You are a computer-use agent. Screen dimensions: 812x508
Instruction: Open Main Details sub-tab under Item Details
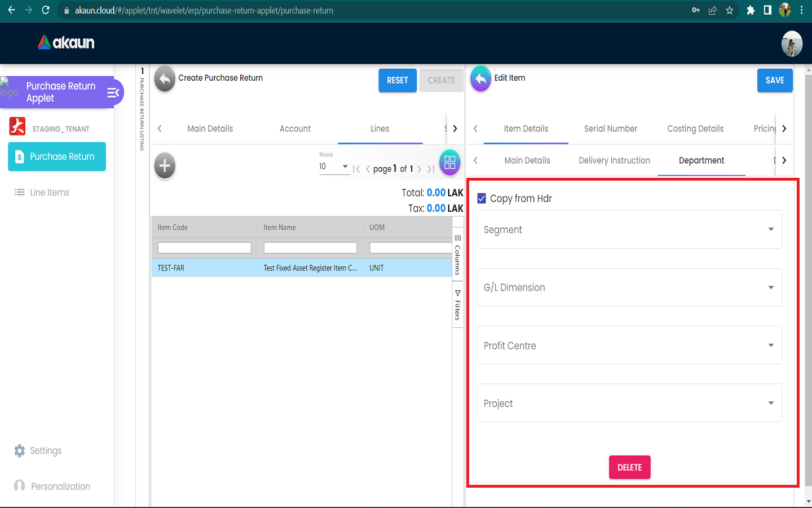click(x=527, y=160)
